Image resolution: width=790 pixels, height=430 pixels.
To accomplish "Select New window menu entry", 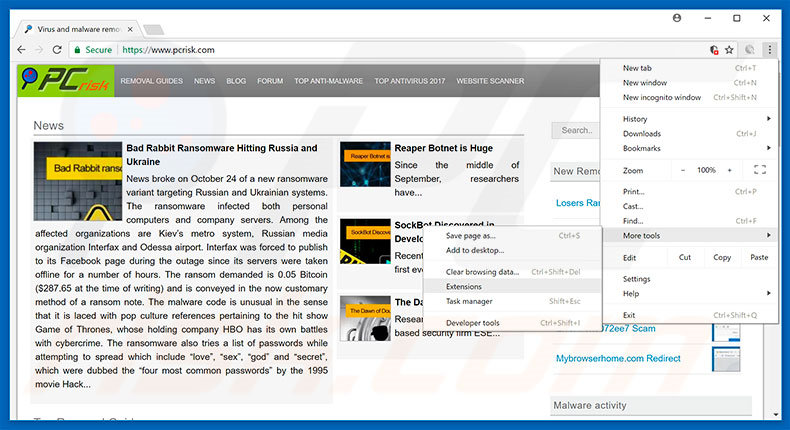I will (x=689, y=82).
